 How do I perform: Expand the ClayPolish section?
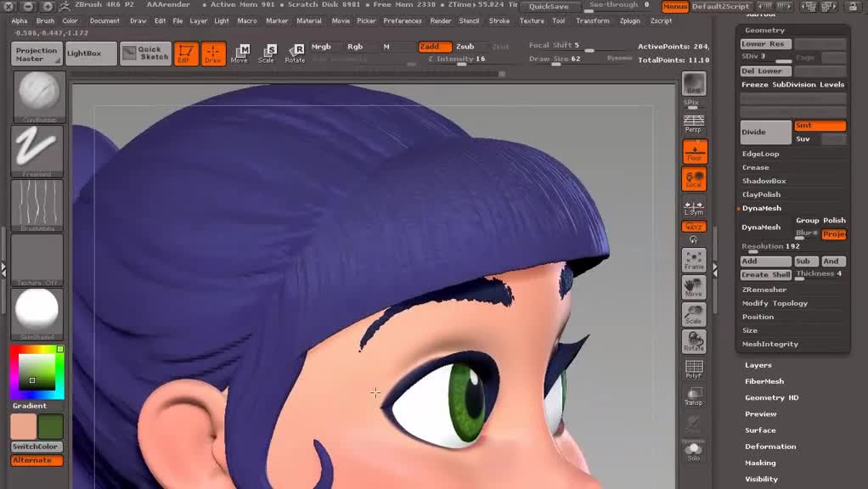(761, 194)
